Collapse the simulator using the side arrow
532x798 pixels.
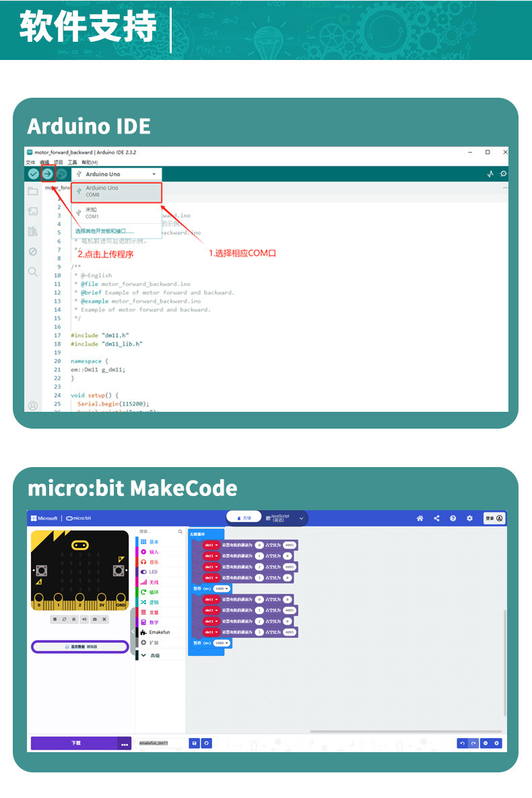(x=133, y=632)
